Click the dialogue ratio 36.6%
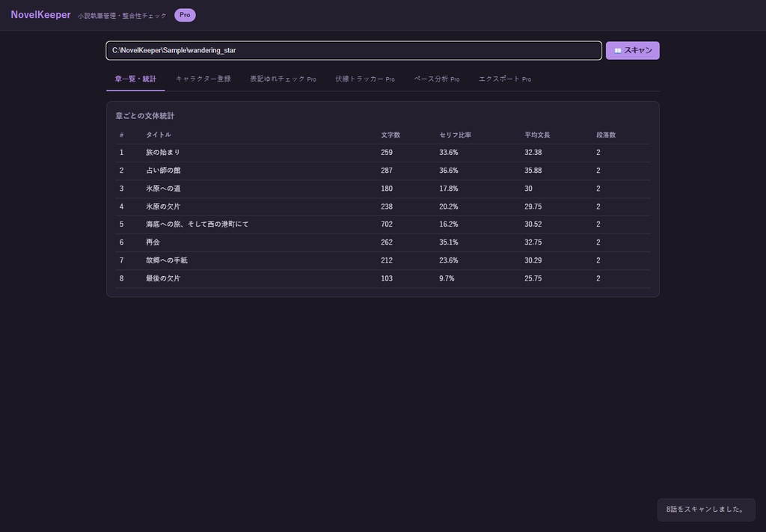Viewport: 766px width, 532px height. (x=449, y=171)
